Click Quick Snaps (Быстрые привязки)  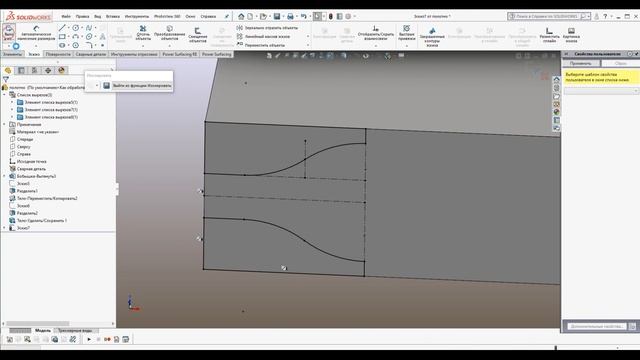[x=407, y=33]
